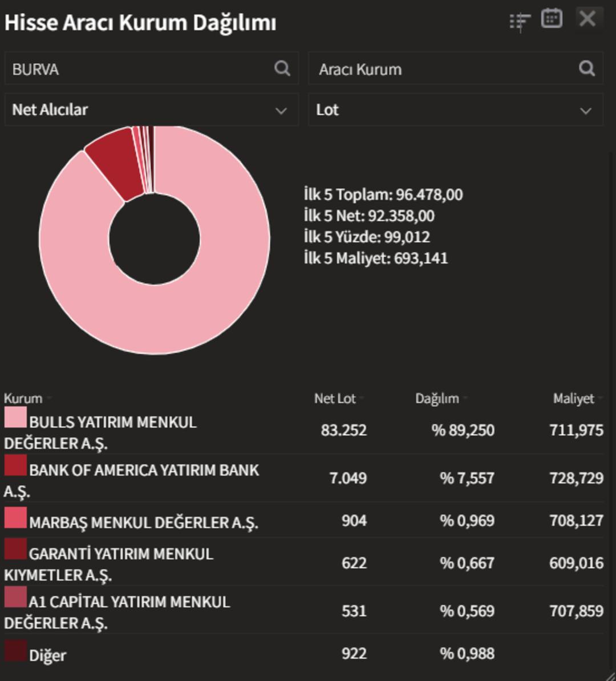Sort by the Net Lot column header

[x=335, y=398]
